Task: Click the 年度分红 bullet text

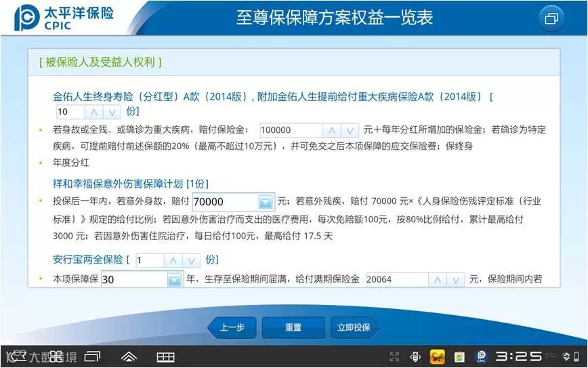Action: tap(71, 163)
